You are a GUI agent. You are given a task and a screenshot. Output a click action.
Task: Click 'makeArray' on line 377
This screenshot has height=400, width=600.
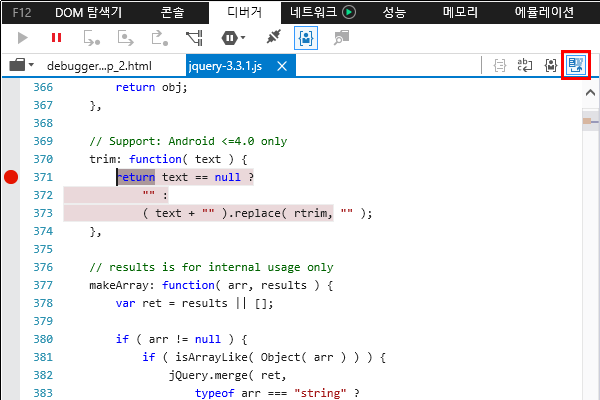[x=118, y=285]
